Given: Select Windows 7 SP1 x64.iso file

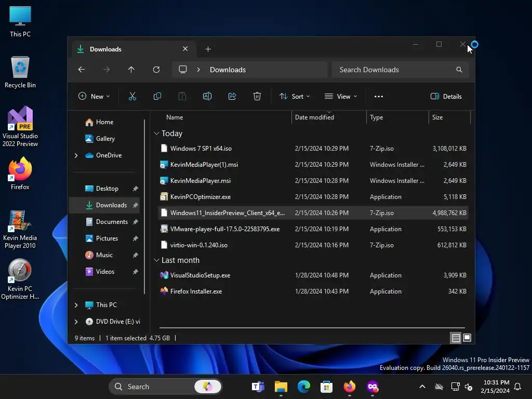Looking at the screenshot, I should [x=313, y=148].
